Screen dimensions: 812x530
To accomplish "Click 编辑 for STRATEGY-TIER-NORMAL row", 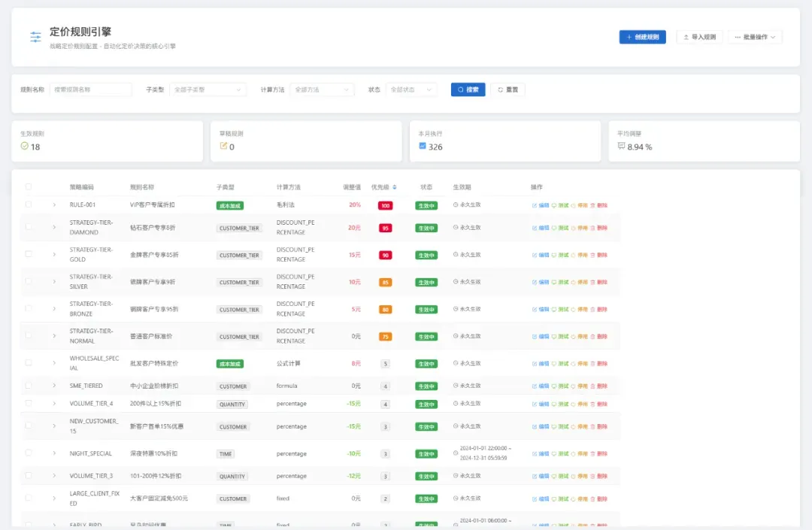I will (x=541, y=337).
